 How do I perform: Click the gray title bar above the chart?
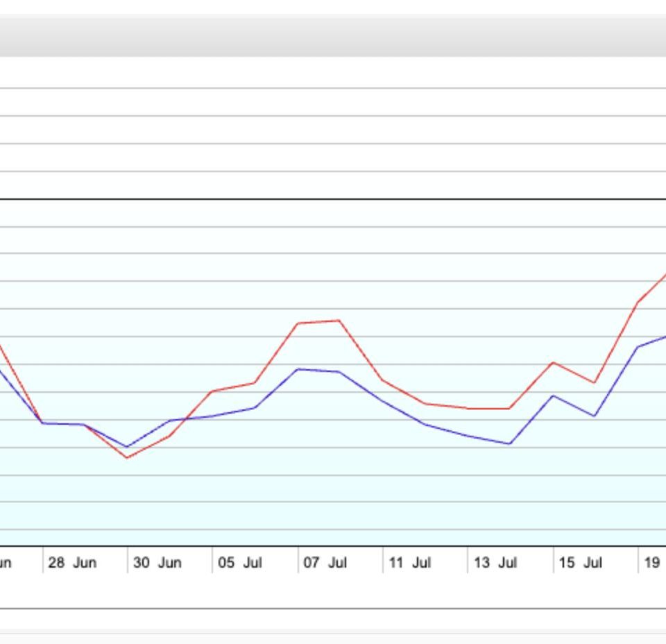click(333, 36)
